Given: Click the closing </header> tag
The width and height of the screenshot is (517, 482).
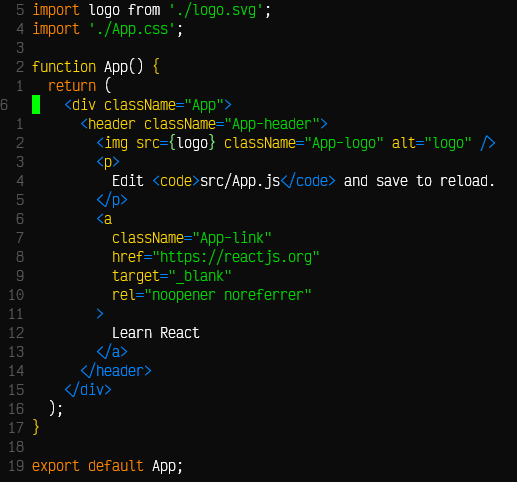Looking at the screenshot, I should pos(116,371).
